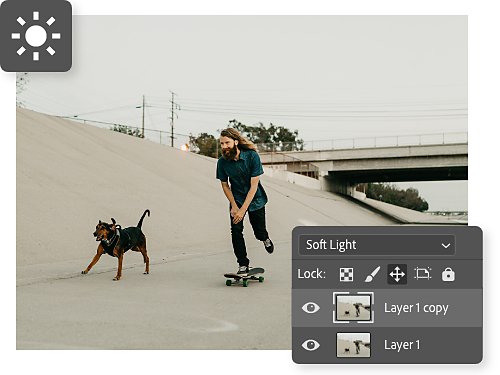Click the skateboarder's teal shirt
The height and width of the screenshot is (375, 500).
coord(242,179)
